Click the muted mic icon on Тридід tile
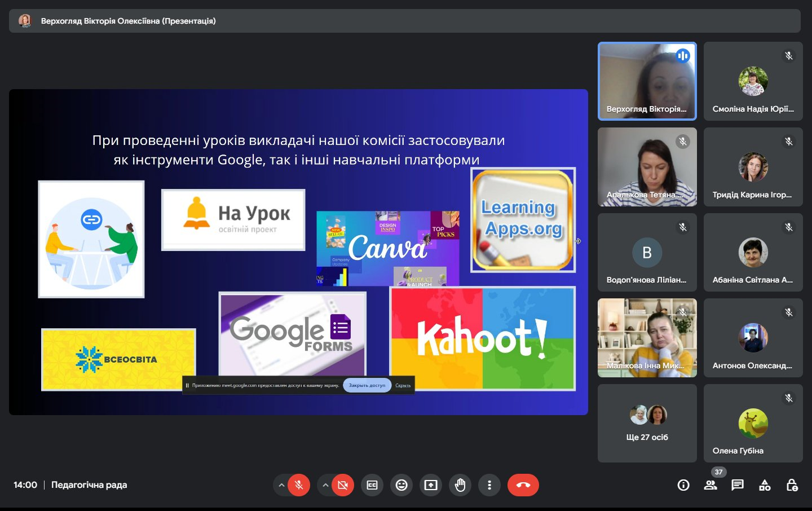The image size is (812, 511). pyautogui.click(x=789, y=142)
